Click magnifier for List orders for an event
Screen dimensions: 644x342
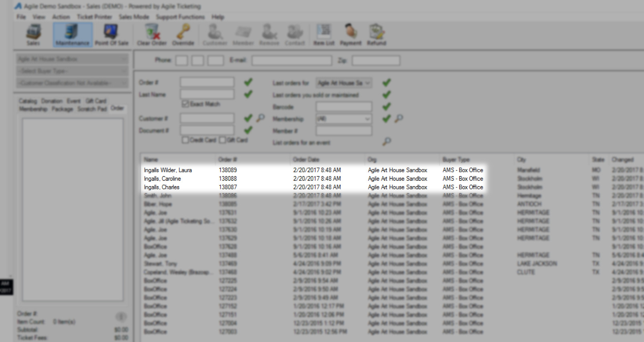pyautogui.click(x=387, y=141)
